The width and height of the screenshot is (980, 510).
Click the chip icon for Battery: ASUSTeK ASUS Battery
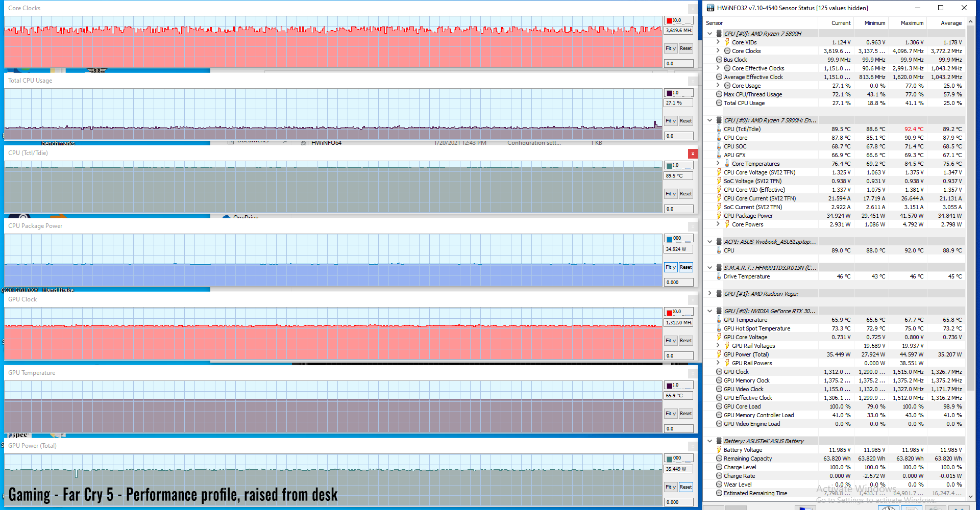pos(719,441)
